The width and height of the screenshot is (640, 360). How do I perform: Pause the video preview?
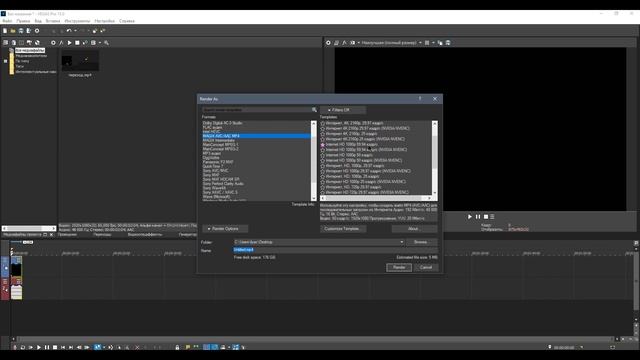tap(478, 217)
